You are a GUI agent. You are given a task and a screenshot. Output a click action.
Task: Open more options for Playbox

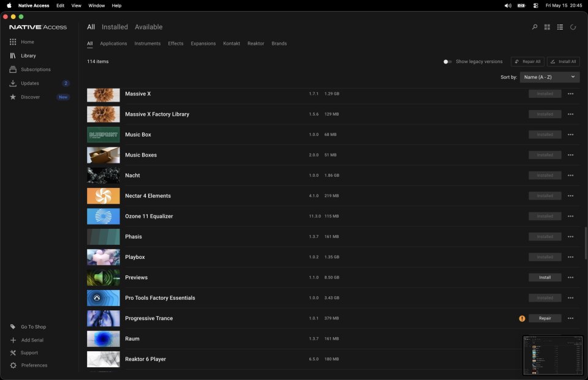[570, 257]
